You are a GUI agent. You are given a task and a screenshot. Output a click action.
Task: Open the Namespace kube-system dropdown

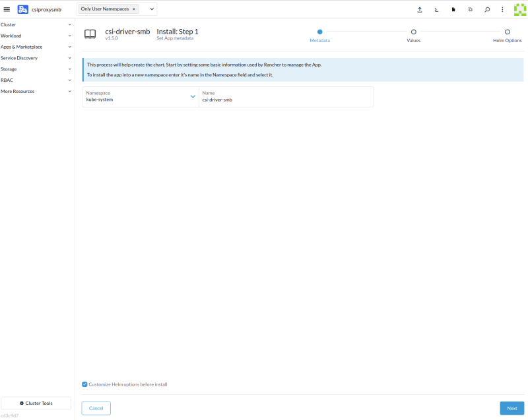click(x=141, y=97)
